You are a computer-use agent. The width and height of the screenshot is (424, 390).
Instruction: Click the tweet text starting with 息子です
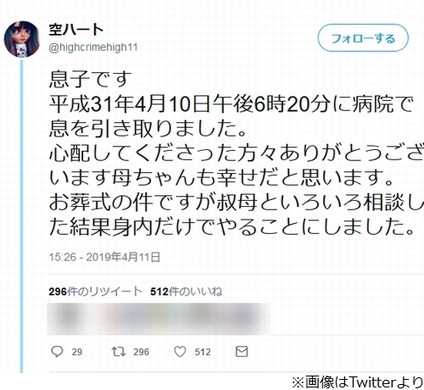236,153
